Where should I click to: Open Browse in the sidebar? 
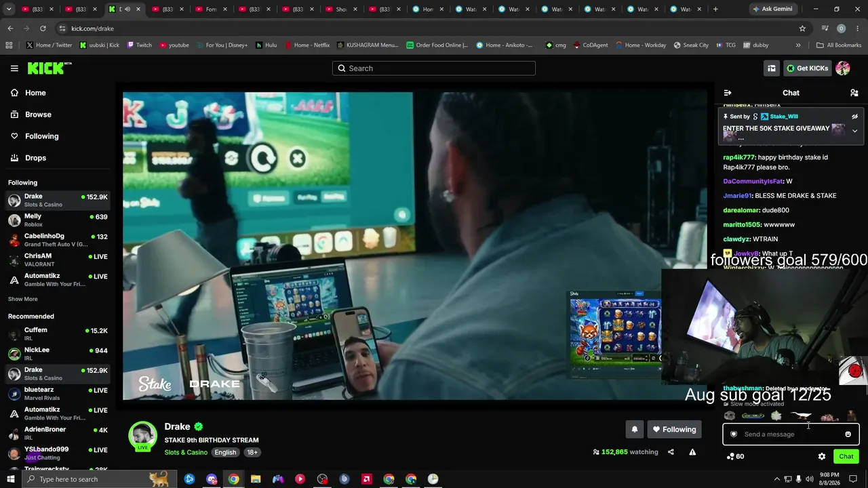click(58, 115)
